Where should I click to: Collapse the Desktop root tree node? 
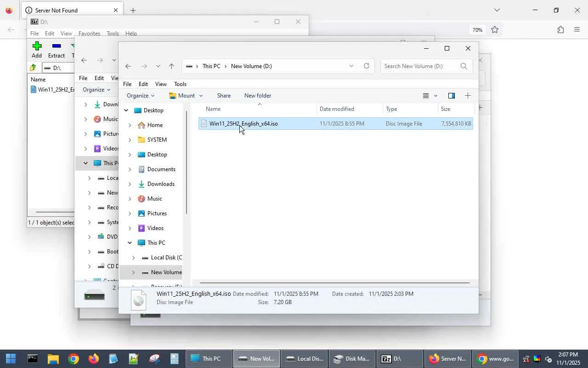coord(126,110)
